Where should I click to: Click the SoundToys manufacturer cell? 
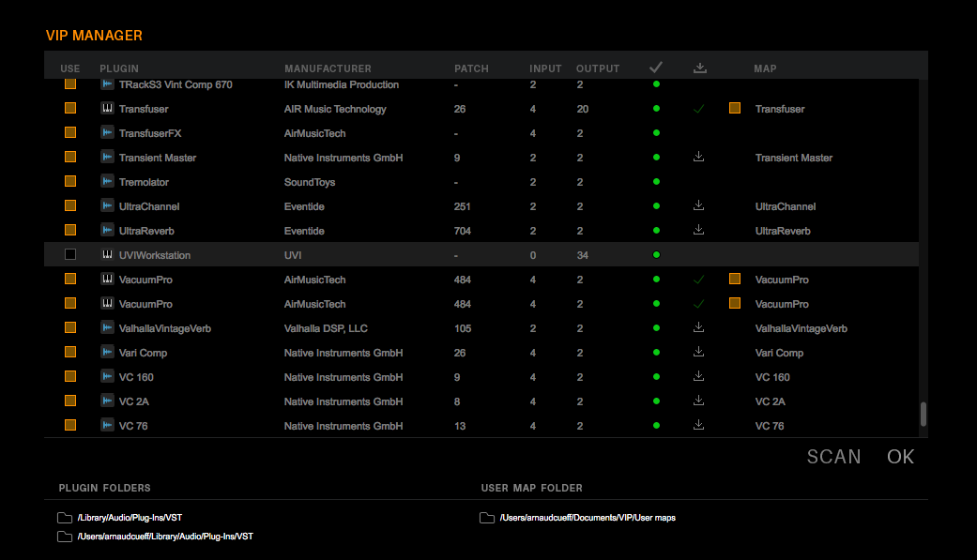coord(310,182)
